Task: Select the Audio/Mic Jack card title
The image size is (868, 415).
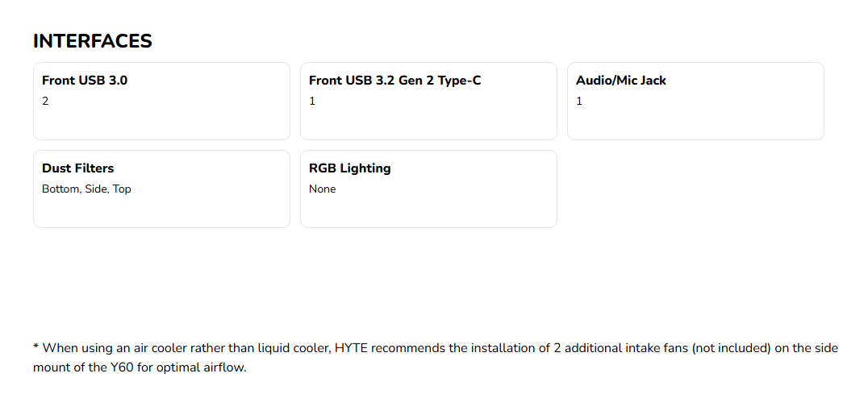Action: [x=620, y=81]
